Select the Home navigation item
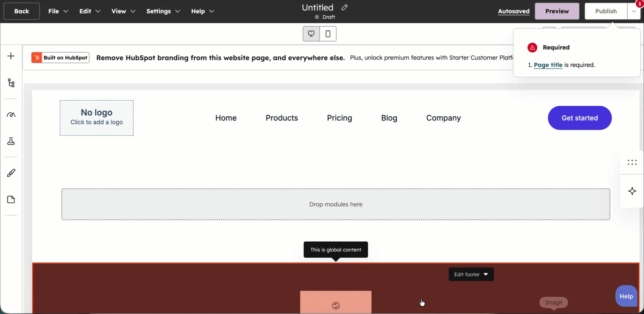This screenshot has width=644, height=314. [226, 118]
